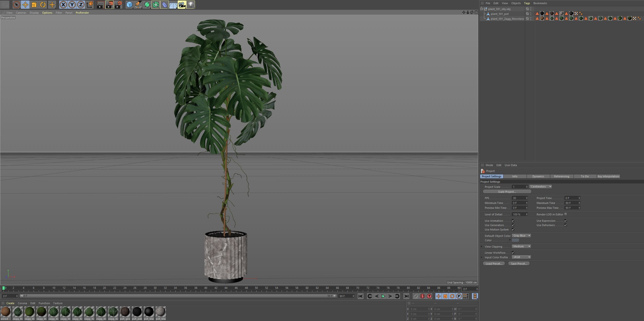Click the Camera object icon
This screenshot has height=321, width=644.
pyautogui.click(x=182, y=4)
